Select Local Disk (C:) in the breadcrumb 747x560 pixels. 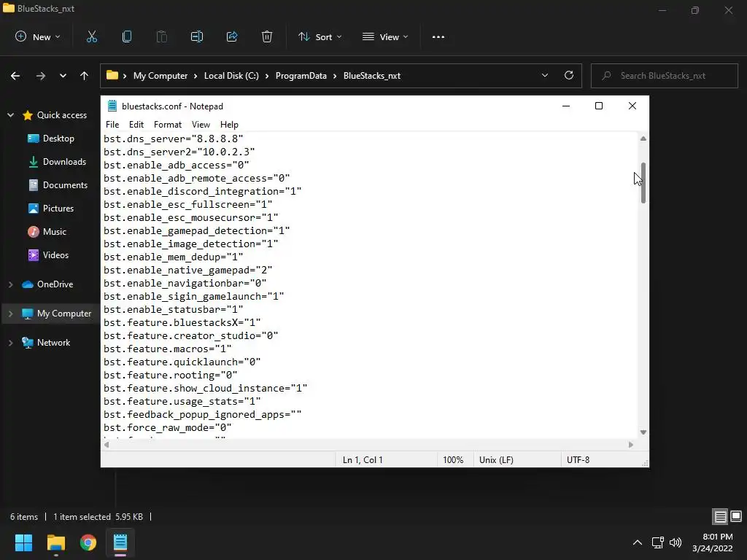pos(231,76)
